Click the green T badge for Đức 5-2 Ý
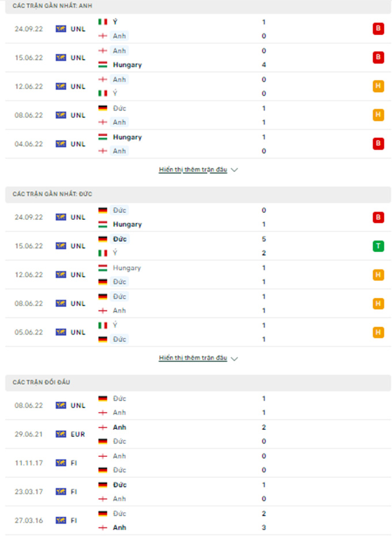The height and width of the screenshot is (536, 392). tap(378, 246)
